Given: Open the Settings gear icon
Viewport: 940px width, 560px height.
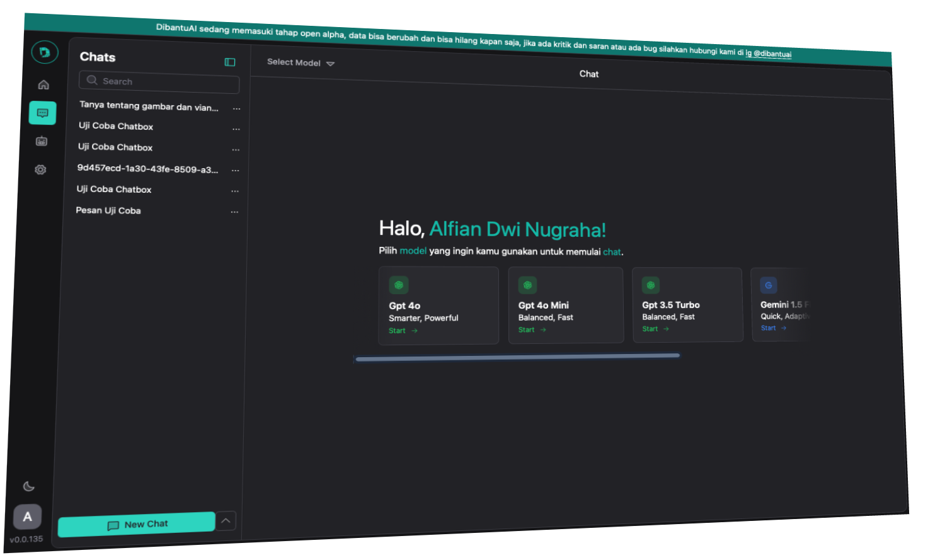Looking at the screenshot, I should (40, 169).
